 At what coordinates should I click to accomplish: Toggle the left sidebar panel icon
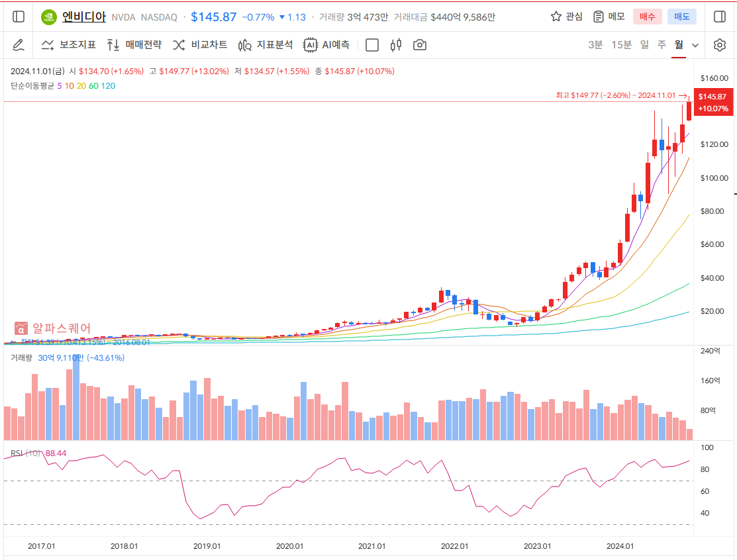point(19,17)
